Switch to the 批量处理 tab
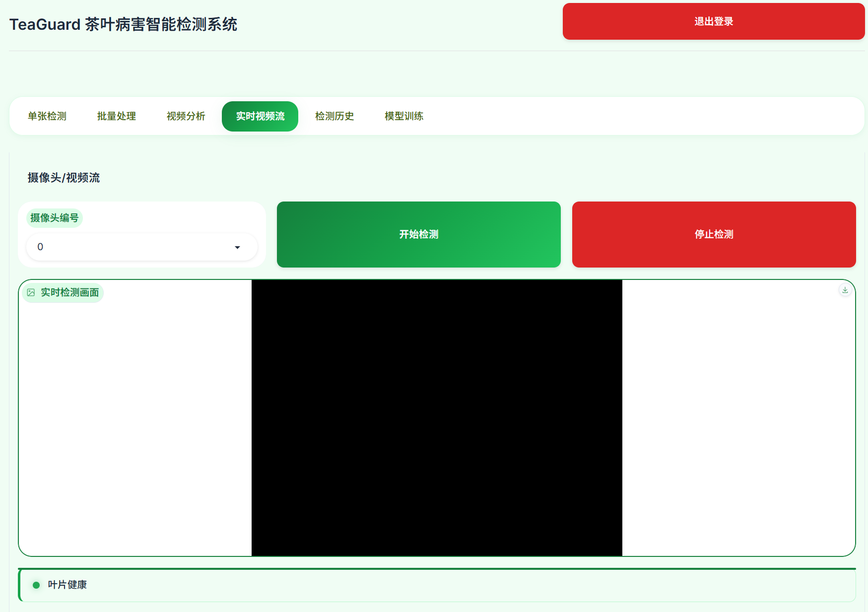 [117, 116]
